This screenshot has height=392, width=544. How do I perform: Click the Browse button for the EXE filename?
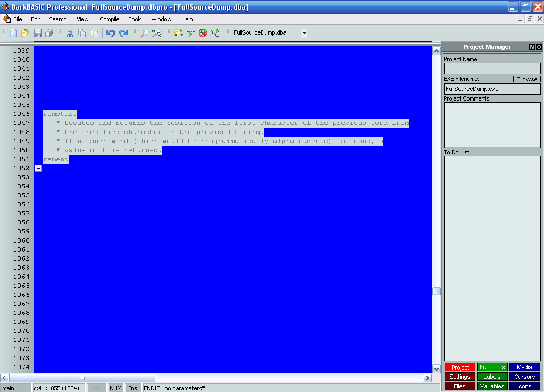point(526,79)
